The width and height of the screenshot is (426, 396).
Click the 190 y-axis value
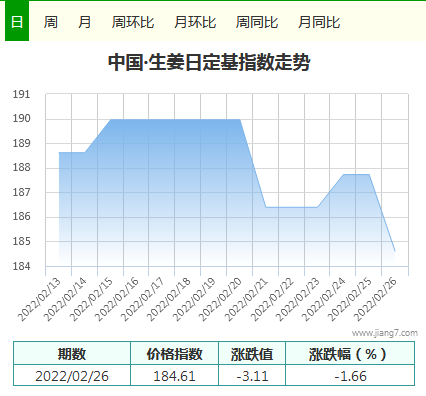point(21,119)
